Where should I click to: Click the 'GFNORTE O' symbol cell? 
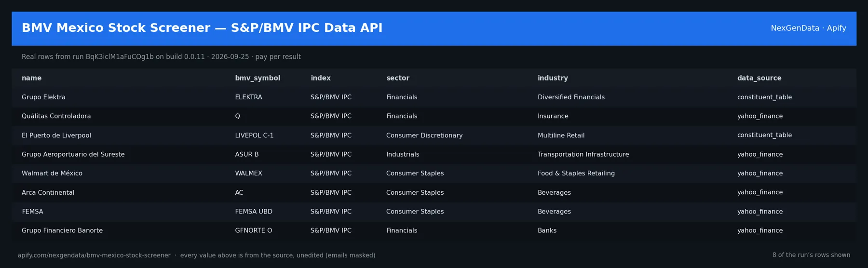253,230
